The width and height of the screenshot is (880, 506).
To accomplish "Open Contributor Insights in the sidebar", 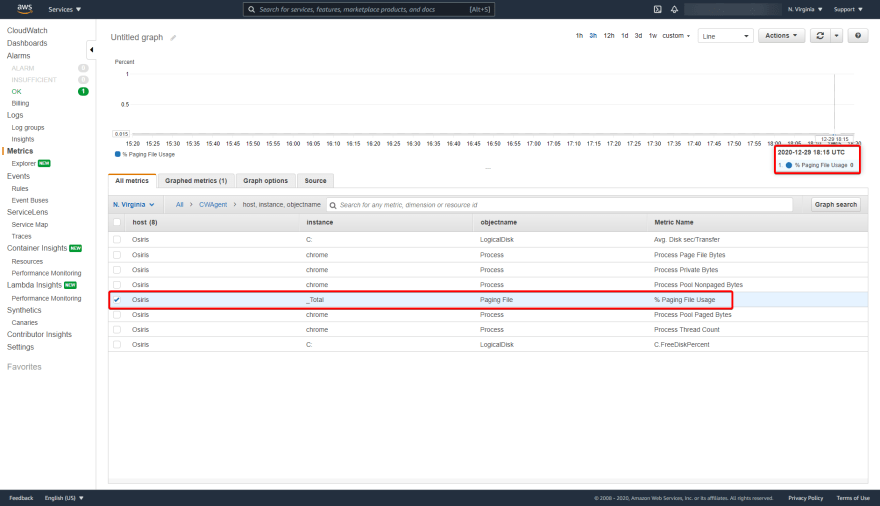I will coord(39,334).
